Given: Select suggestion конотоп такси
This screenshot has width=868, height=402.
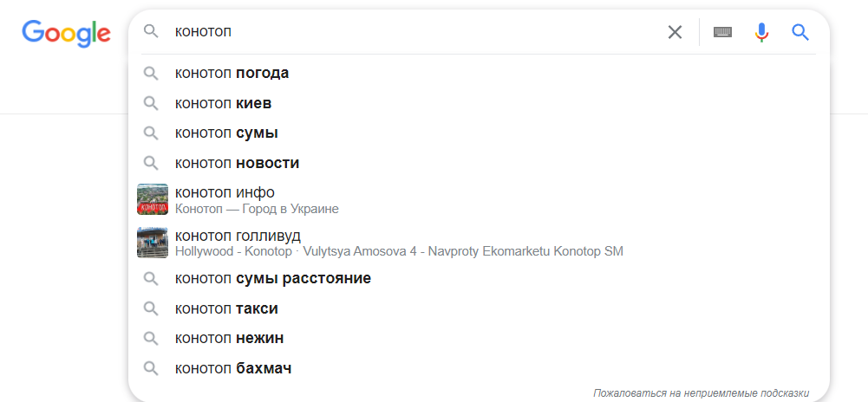Looking at the screenshot, I should tap(480, 308).
